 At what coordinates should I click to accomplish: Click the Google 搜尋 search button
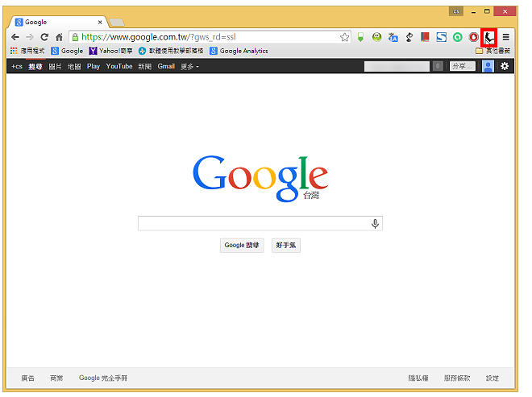[x=242, y=245]
